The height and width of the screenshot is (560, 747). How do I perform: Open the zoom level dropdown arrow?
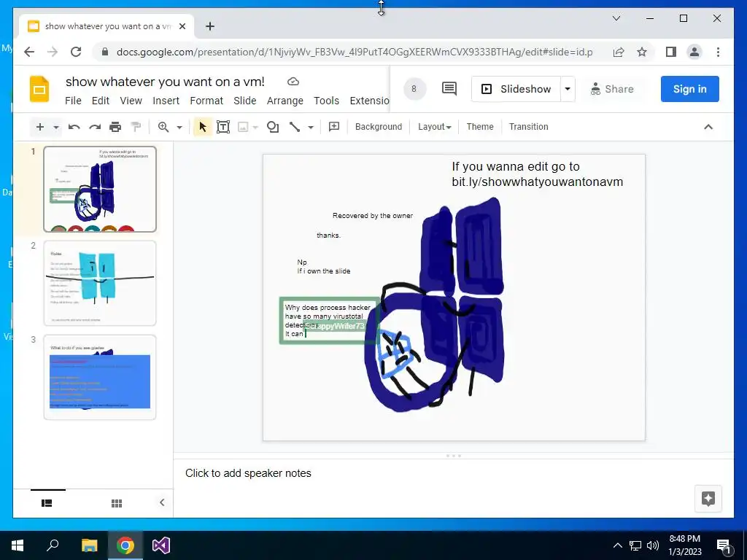[179, 127]
